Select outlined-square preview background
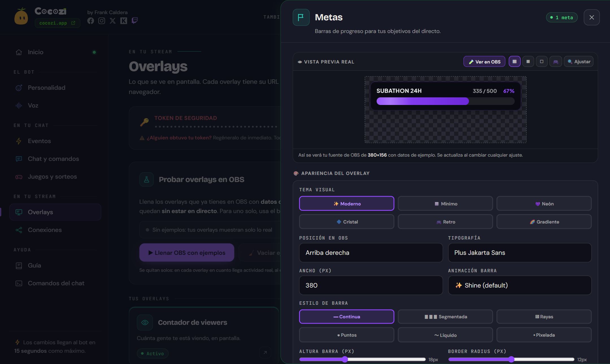This screenshot has width=610, height=364. pyautogui.click(x=542, y=62)
